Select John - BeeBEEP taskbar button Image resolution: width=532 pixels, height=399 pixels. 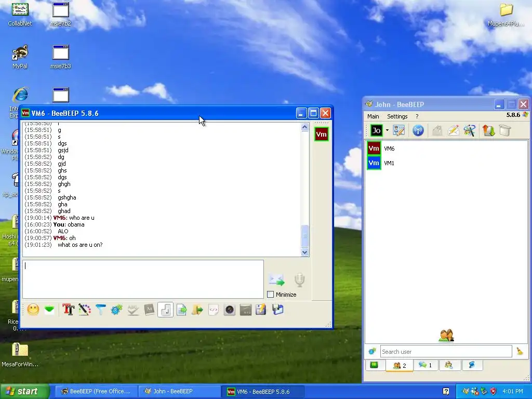pos(179,391)
